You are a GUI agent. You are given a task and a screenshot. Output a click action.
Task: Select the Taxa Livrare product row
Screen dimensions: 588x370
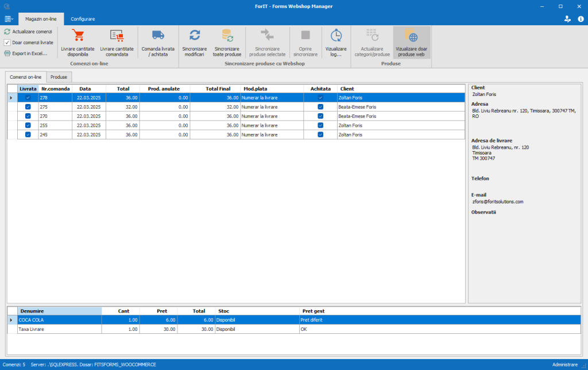pyautogui.click(x=57, y=329)
